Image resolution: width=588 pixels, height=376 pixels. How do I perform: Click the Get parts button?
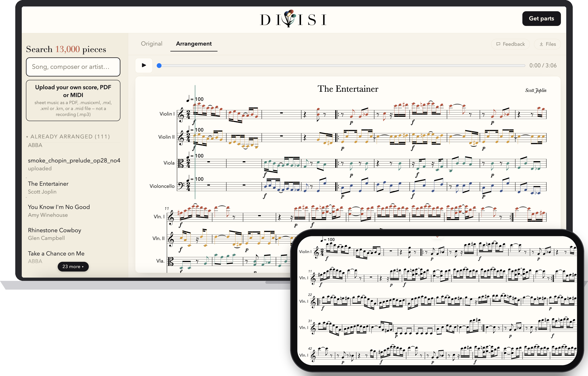coord(541,18)
